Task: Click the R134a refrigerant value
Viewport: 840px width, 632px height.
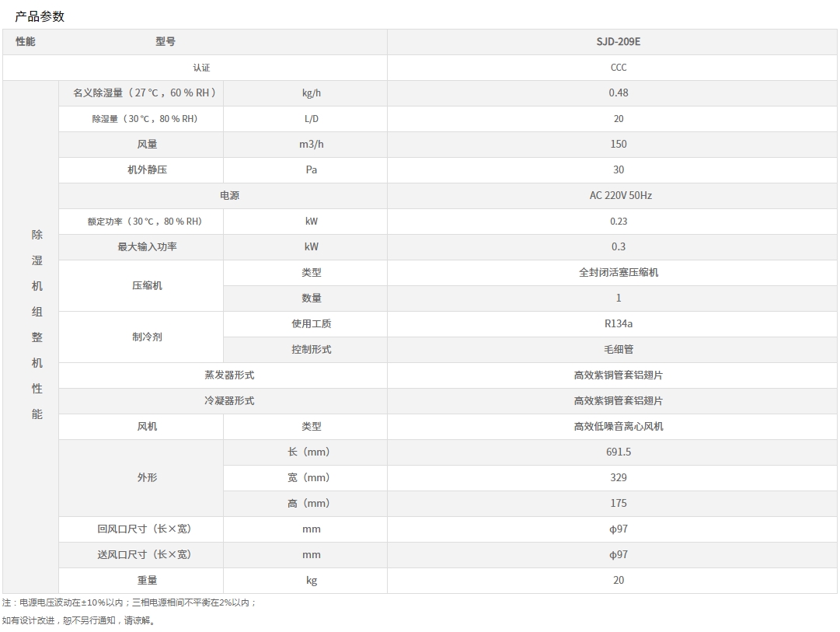Action: pyautogui.click(x=618, y=323)
